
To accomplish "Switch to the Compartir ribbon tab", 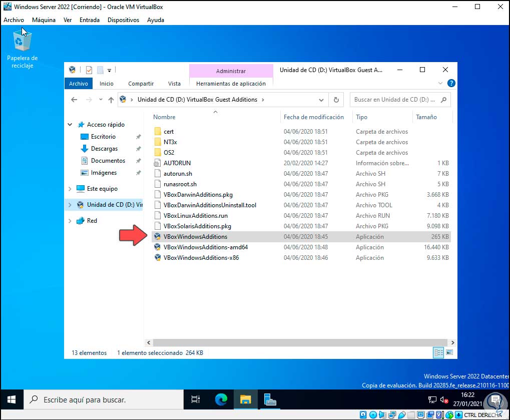I will pyautogui.click(x=141, y=84).
